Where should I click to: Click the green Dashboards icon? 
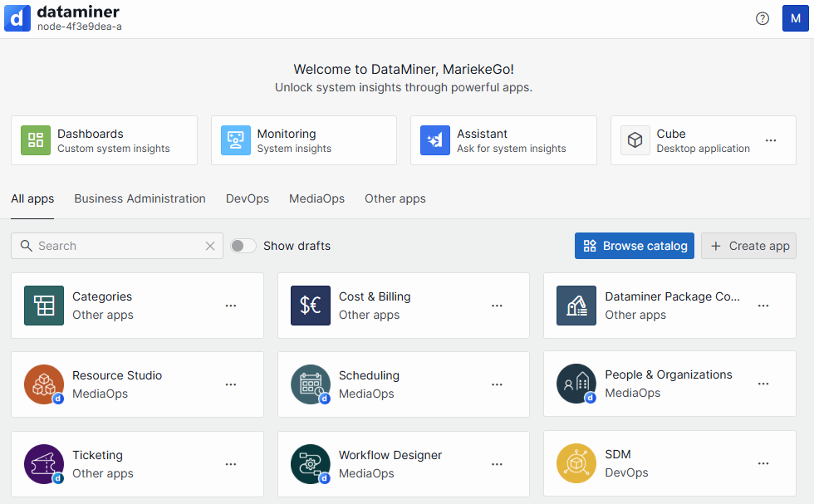(36, 140)
